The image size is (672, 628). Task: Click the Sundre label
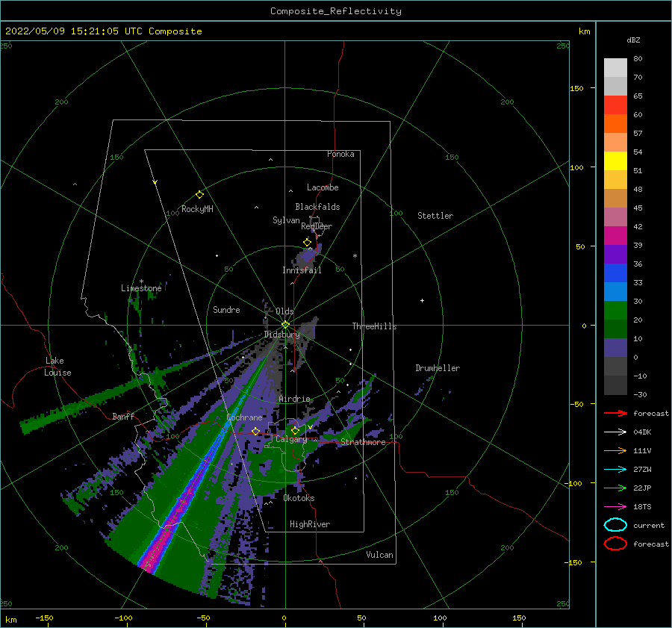pos(226,309)
